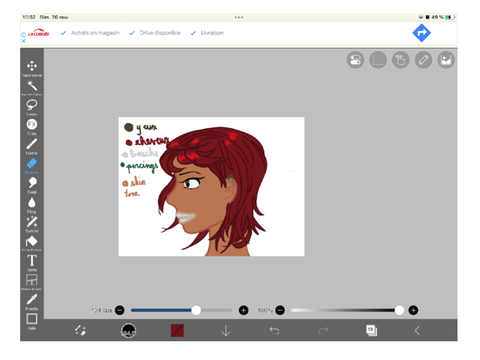Close the ad banner with X

24,41
